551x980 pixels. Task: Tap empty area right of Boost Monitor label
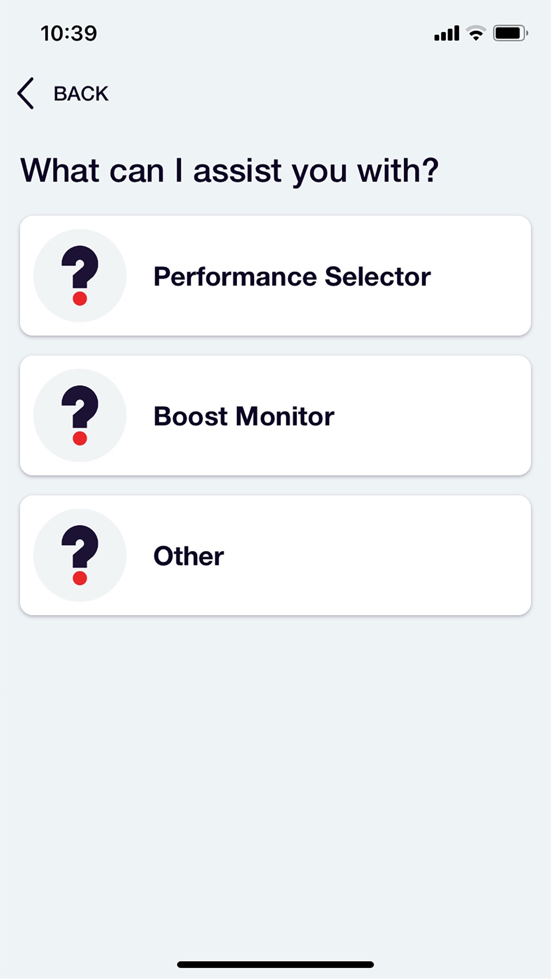pyautogui.click(x=435, y=416)
